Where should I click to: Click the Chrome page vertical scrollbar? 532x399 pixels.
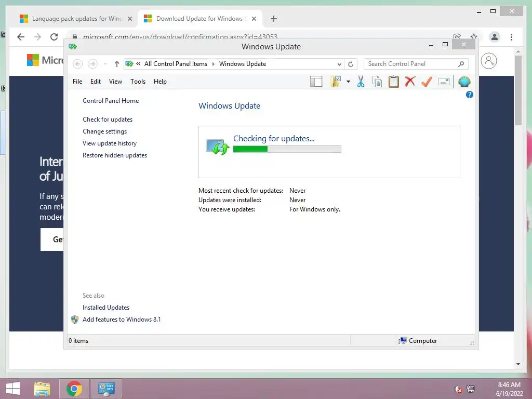click(518, 90)
